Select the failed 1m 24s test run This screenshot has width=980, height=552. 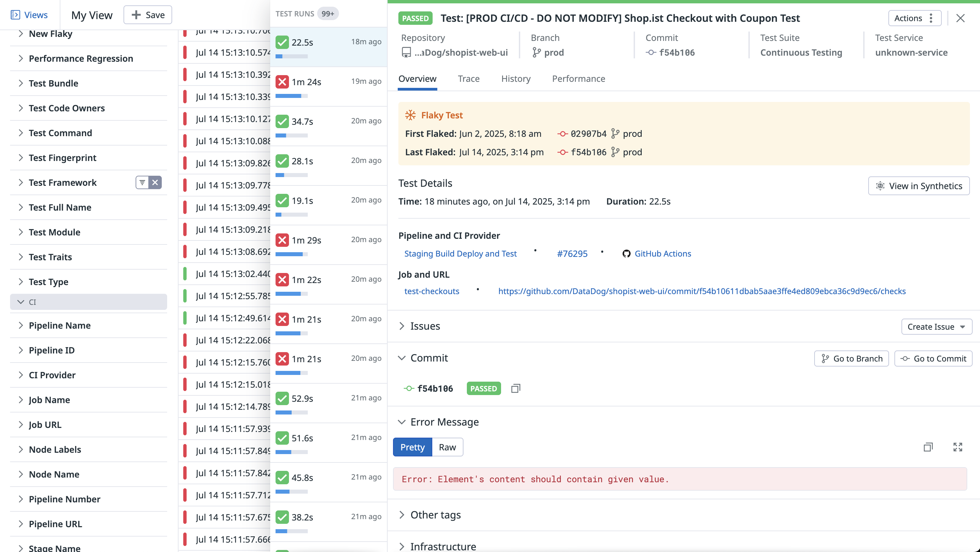(x=328, y=87)
